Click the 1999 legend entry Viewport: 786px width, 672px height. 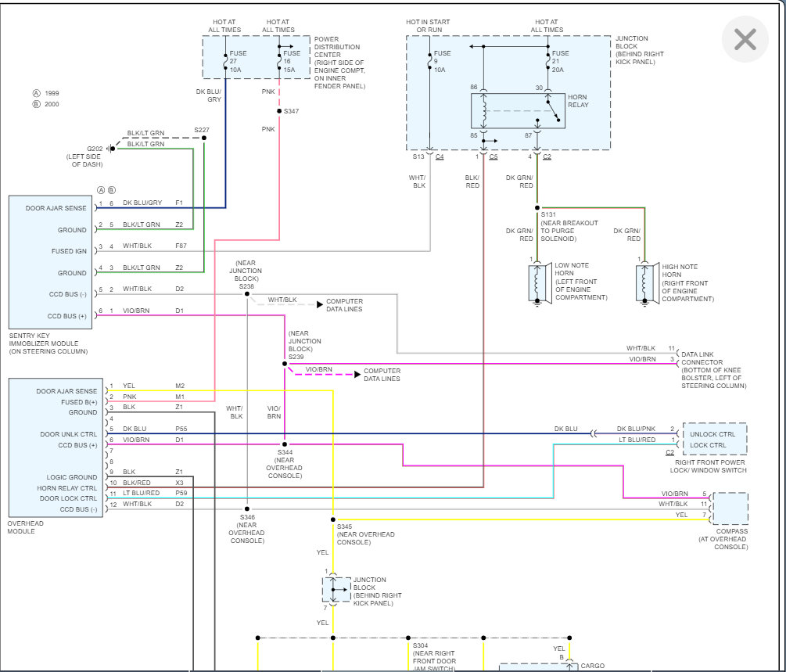point(46,93)
